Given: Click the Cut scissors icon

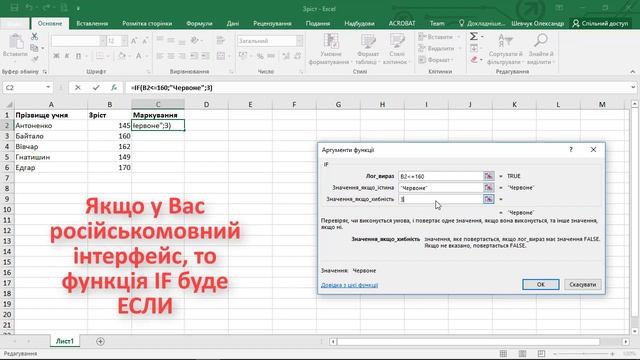Looking at the screenshot, I should click(34, 37).
